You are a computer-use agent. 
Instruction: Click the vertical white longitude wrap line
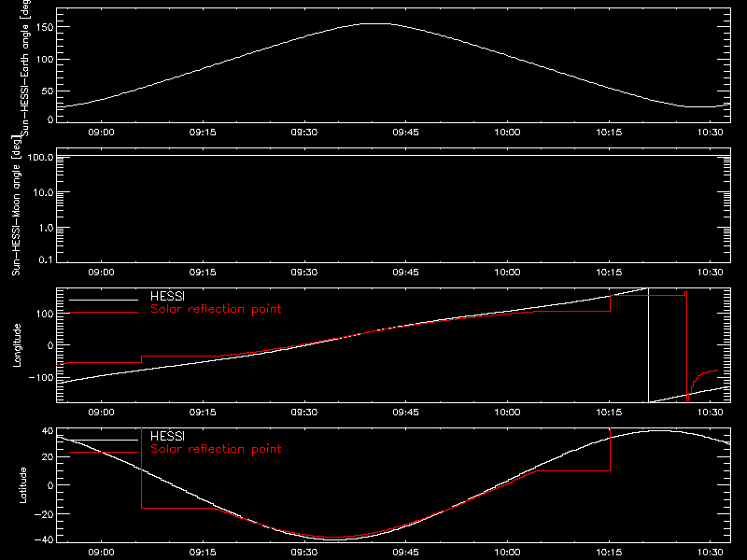pyautogui.click(x=648, y=345)
